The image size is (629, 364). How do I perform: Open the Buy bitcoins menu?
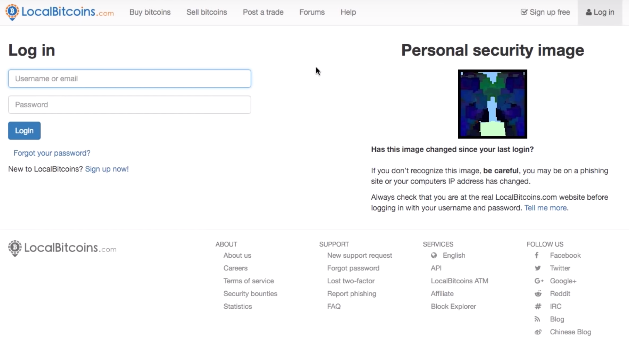150,12
